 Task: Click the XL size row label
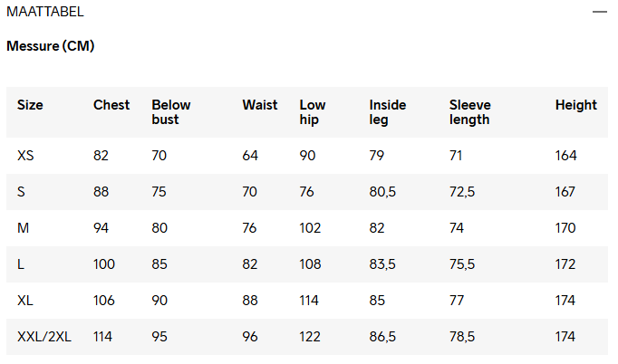25,301
